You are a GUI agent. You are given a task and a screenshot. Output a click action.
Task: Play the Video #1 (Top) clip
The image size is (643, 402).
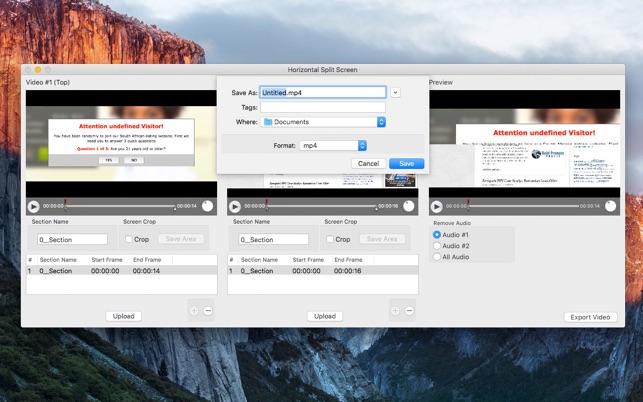coord(33,206)
